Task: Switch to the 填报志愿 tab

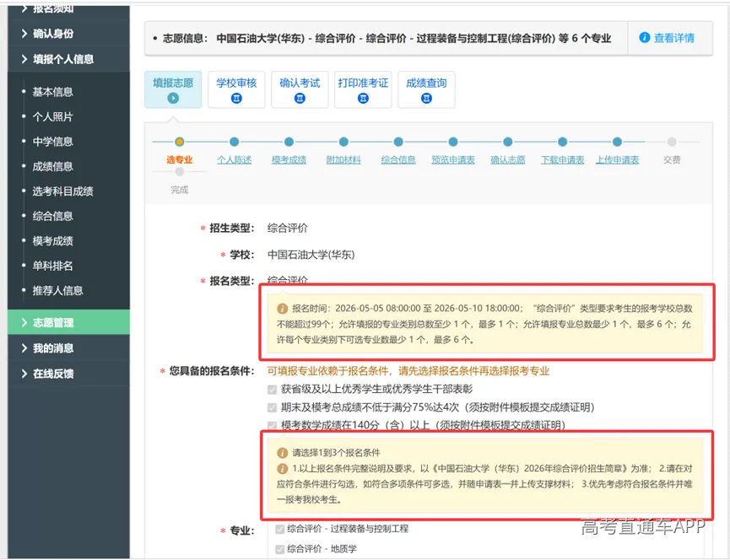Action: (173, 89)
